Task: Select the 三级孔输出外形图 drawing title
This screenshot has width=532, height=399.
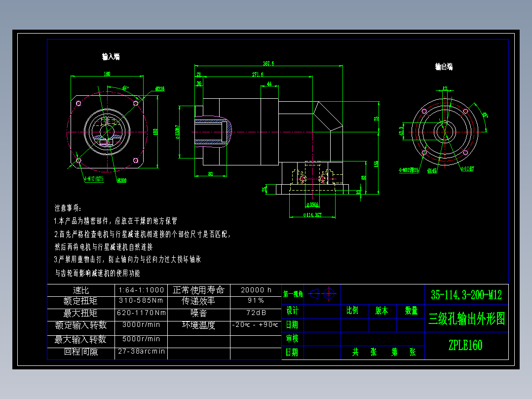Action: point(466,319)
